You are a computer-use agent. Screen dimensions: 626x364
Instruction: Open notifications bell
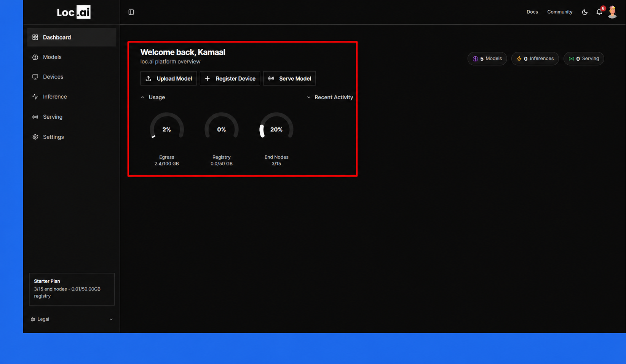[599, 12]
